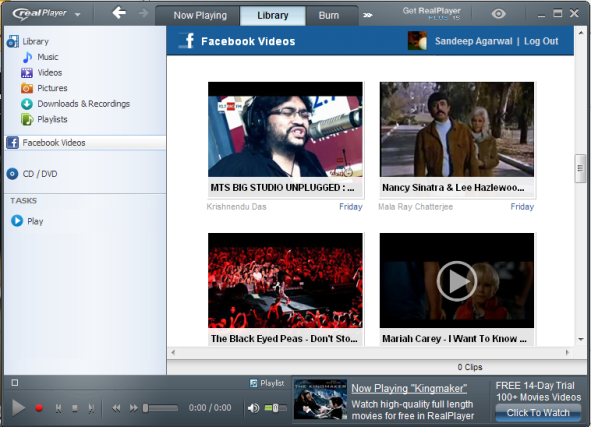Click Sandeep Agarwal profile picture
Viewport: 591px width, 427px height.
pos(417,41)
